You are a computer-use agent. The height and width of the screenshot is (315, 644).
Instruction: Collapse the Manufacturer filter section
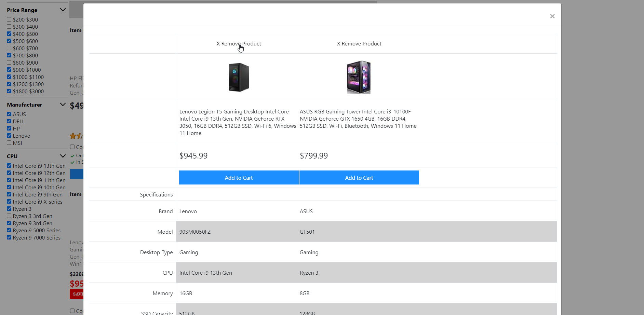[63, 105]
